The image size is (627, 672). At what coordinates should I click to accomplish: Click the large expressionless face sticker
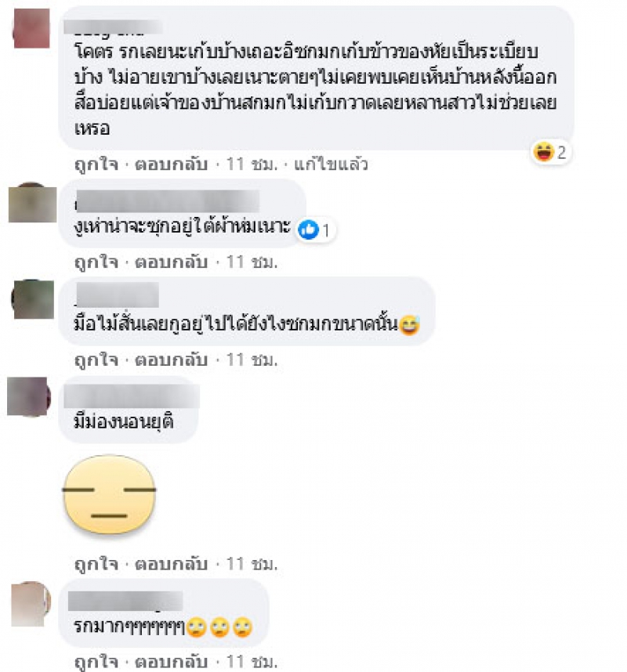point(110,494)
